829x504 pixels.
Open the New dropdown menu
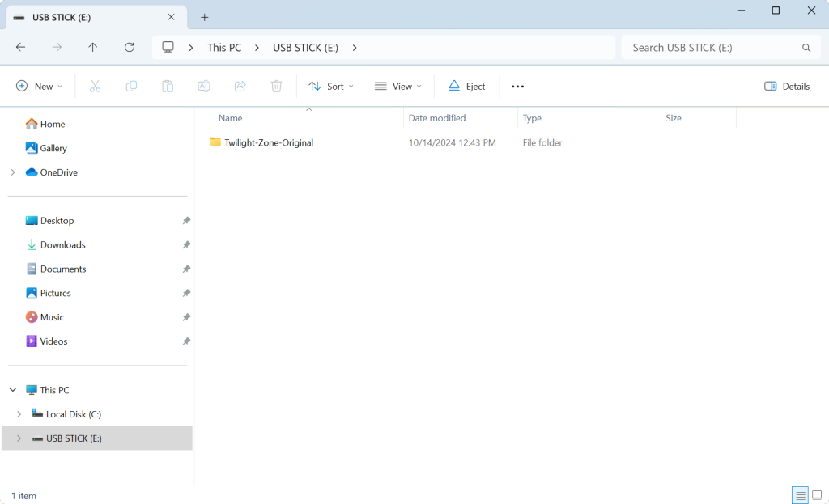40,86
